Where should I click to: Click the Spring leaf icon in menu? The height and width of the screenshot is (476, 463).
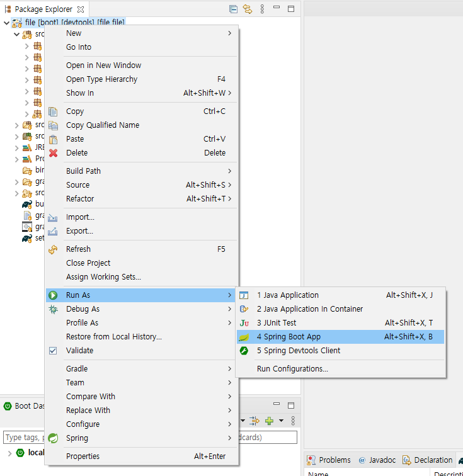point(53,438)
